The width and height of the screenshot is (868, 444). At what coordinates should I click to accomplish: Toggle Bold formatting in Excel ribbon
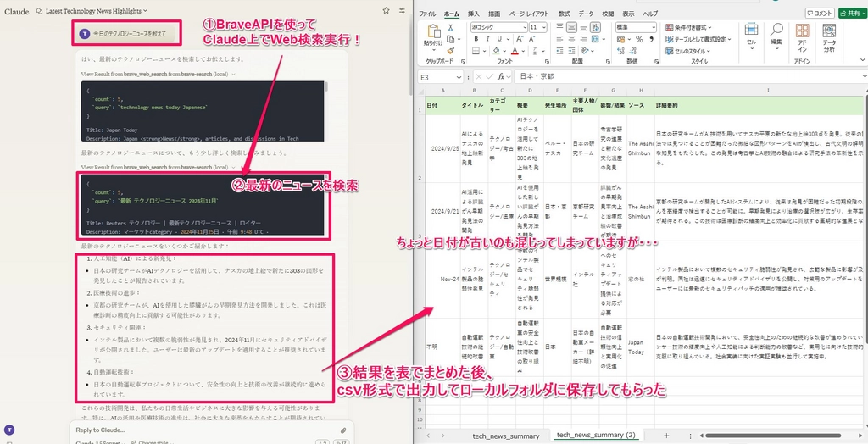pyautogui.click(x=476, y=39)
